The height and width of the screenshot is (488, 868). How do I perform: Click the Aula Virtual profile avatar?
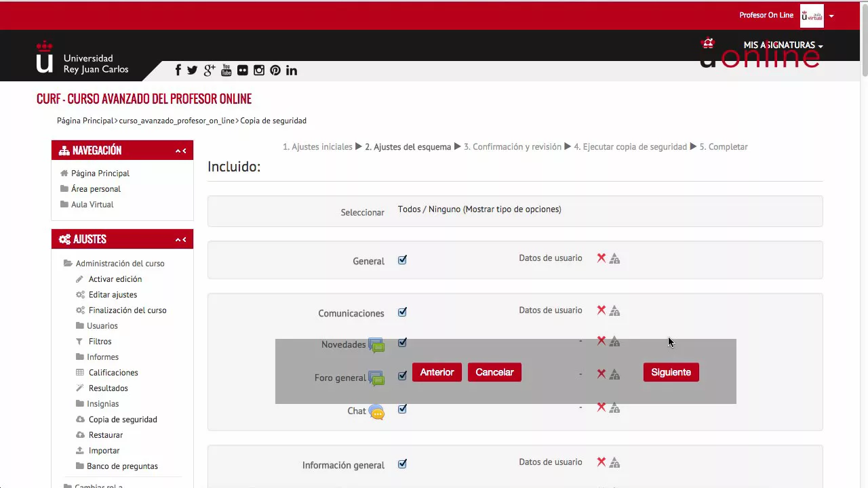point(812,16)
